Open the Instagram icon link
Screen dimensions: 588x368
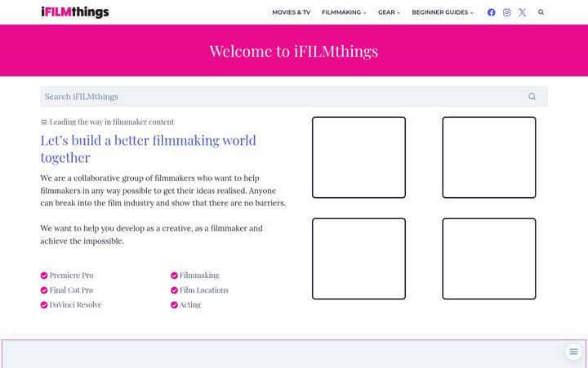click(506, 12)
